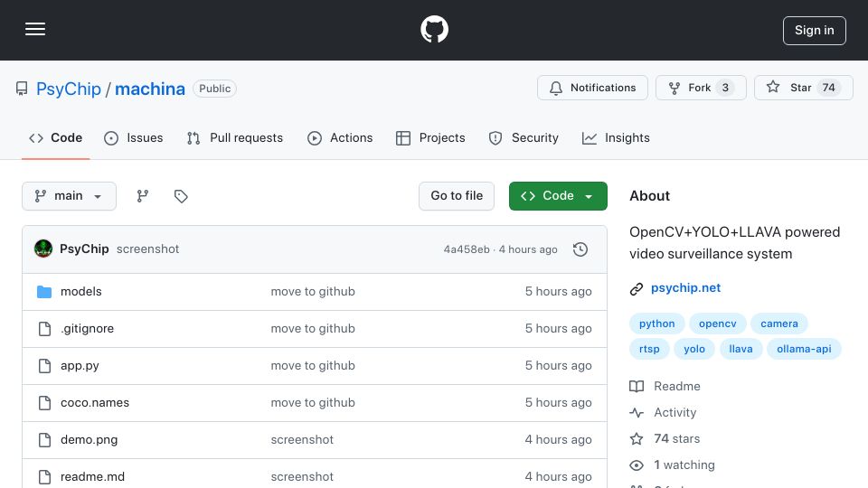Open 'move to github' commit for models
Viewport: 868px width, 488px height.
[x=313, y=292]
